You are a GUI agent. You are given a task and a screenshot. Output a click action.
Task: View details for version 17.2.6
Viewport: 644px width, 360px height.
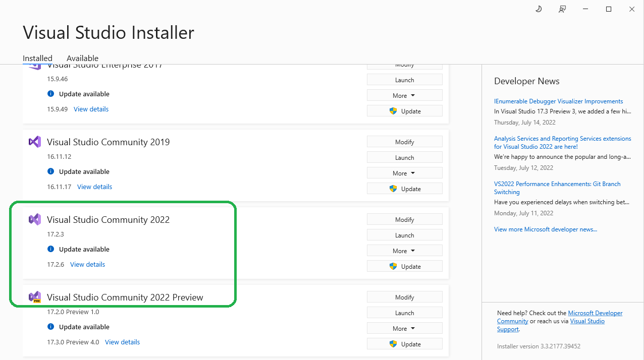pos(87,264)
